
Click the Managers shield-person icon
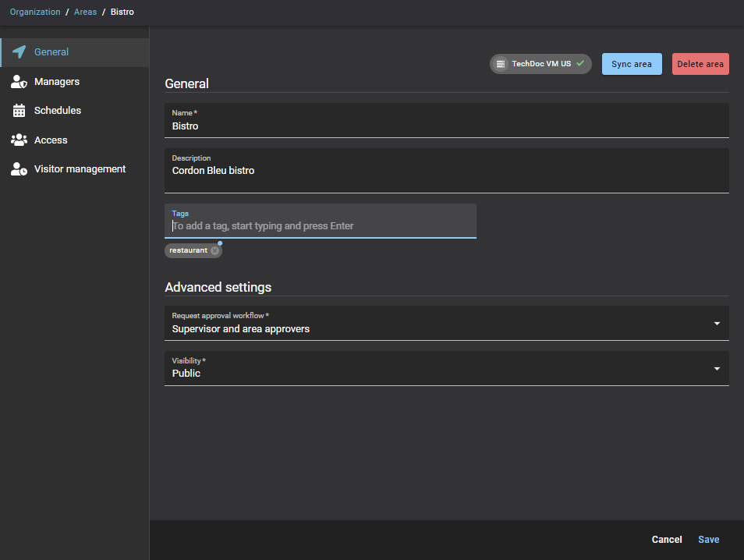pyautogui.click(x=19, y=82)
